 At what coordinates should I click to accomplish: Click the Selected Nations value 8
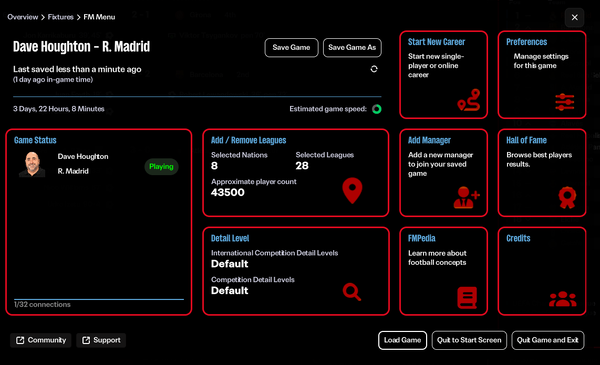click(x=214, y=166)
